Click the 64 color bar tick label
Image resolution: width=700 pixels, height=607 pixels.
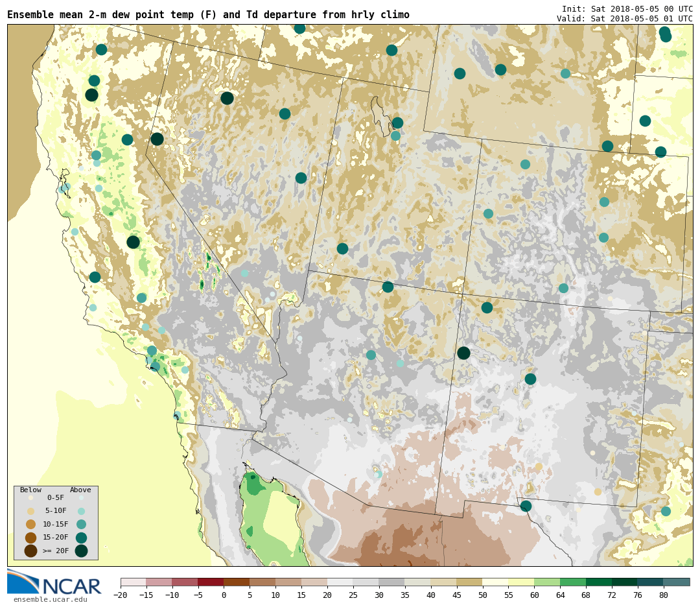point(560,595)
